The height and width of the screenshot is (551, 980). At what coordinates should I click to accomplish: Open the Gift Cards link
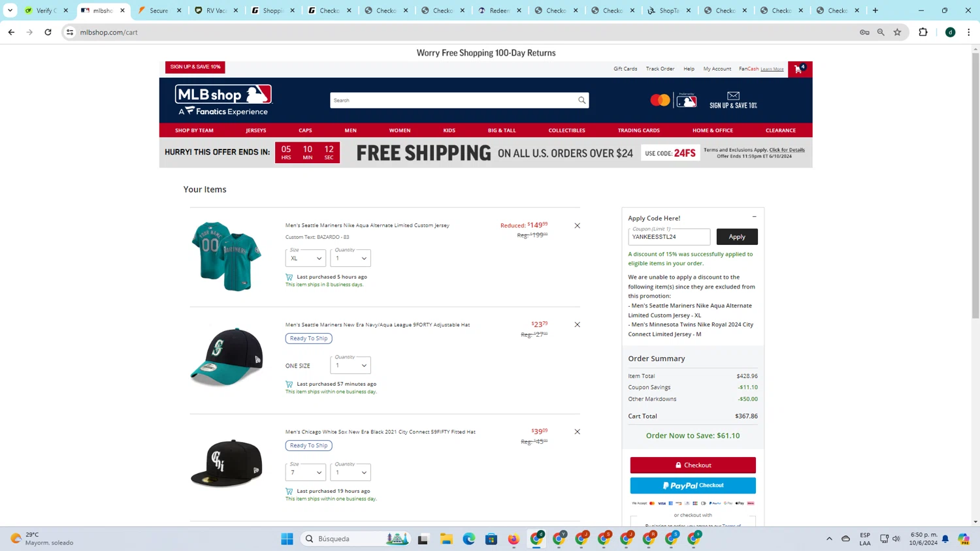pyautogui.click(x=625, y=69)
